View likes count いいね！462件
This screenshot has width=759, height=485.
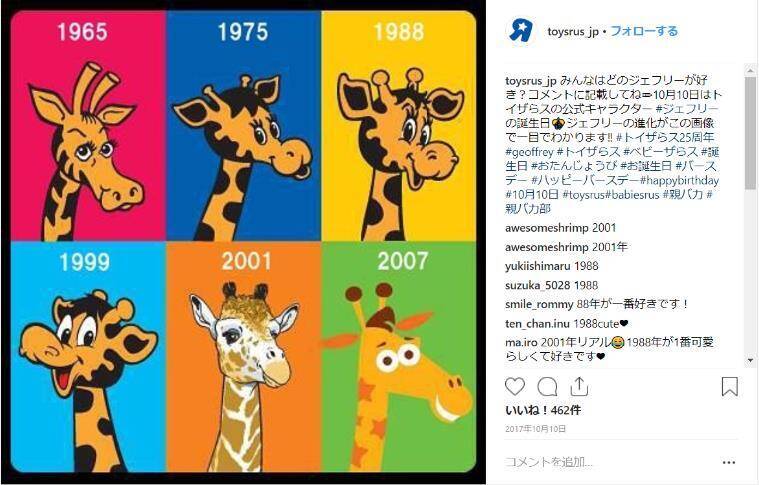click(543, 410)
